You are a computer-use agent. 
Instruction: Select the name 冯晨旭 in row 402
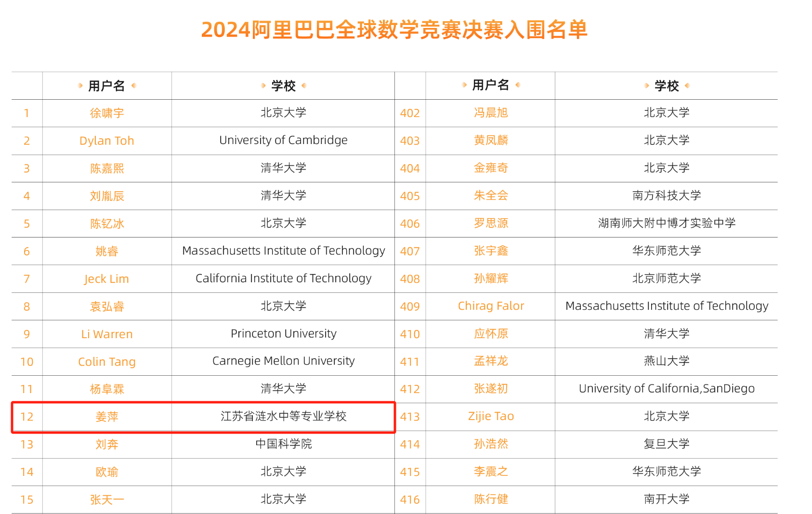(491, 113)
